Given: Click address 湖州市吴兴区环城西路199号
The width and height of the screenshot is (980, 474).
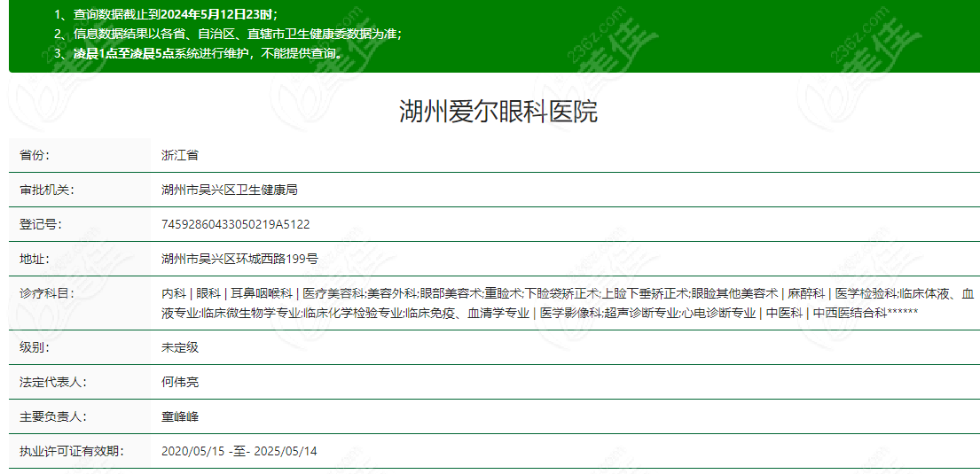Looking at the screenshot, I should (240, 259).
